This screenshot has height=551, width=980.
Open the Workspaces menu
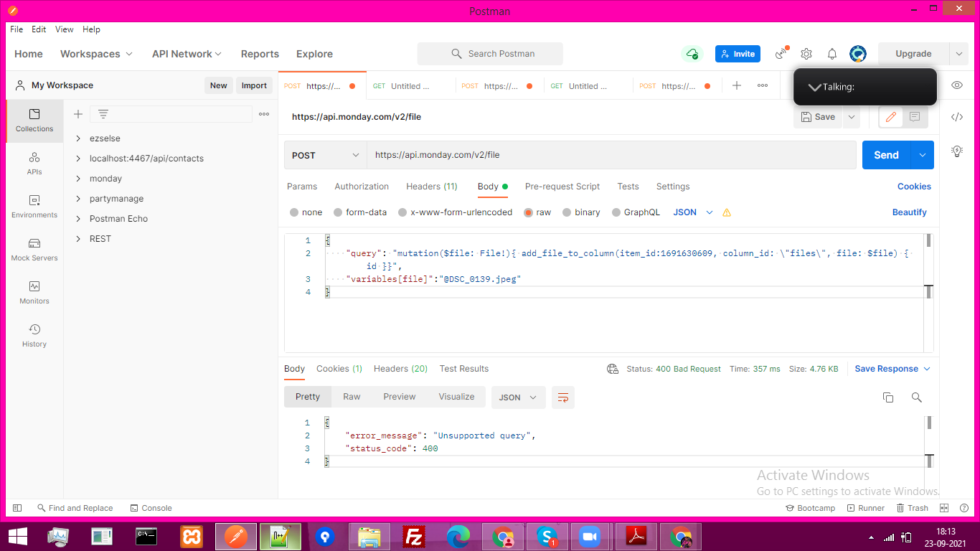pos(96,54)
